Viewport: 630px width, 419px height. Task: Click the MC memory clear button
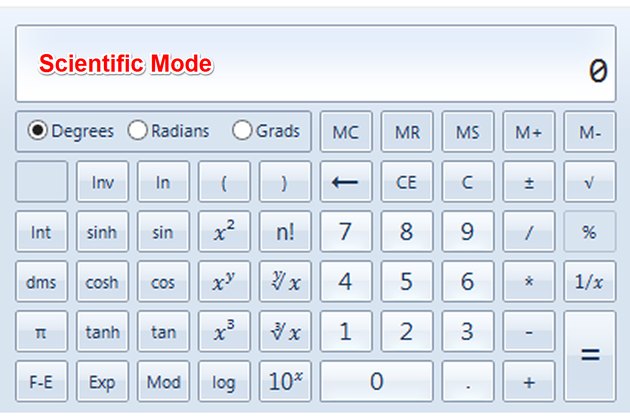[346, 131]
